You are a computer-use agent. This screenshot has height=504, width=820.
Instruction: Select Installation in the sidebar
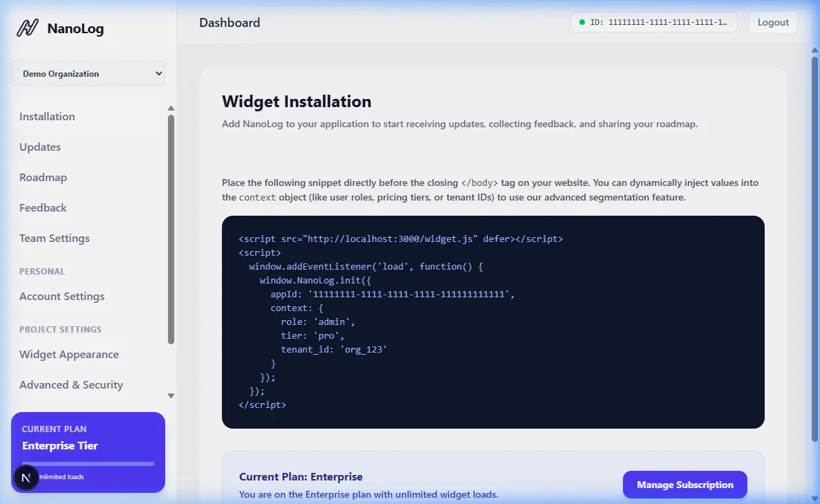[x=47, y=117]
